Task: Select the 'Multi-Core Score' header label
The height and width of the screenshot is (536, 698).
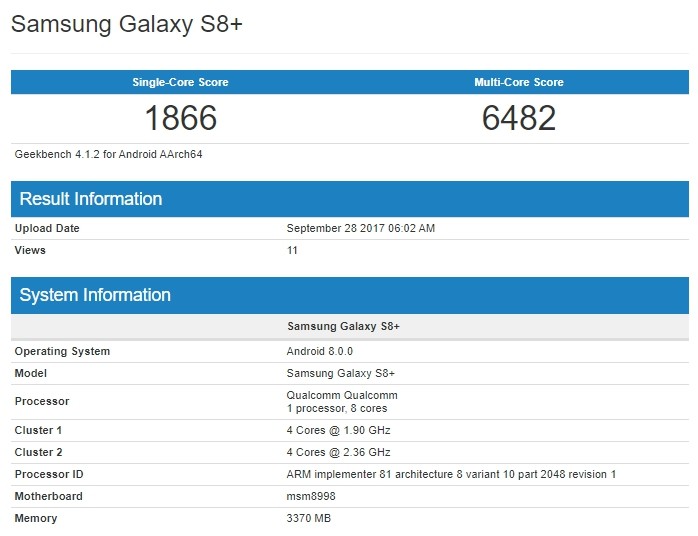Action: click(519, 82)
